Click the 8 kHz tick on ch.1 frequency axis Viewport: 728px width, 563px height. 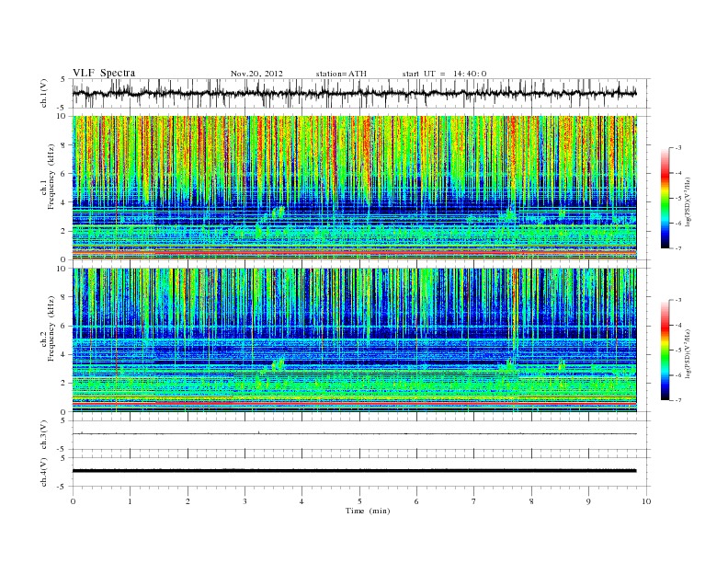[x=63, y=145]
